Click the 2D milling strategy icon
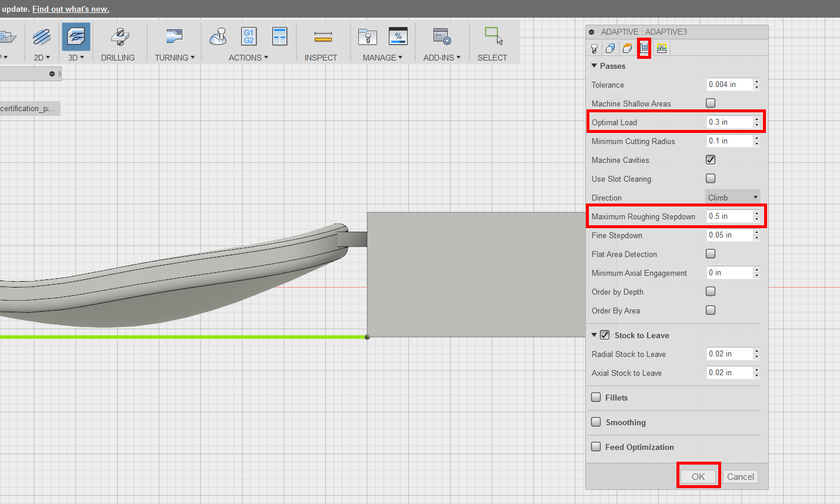The height and width of the screenshot is (504, 840). pos(42,37)
